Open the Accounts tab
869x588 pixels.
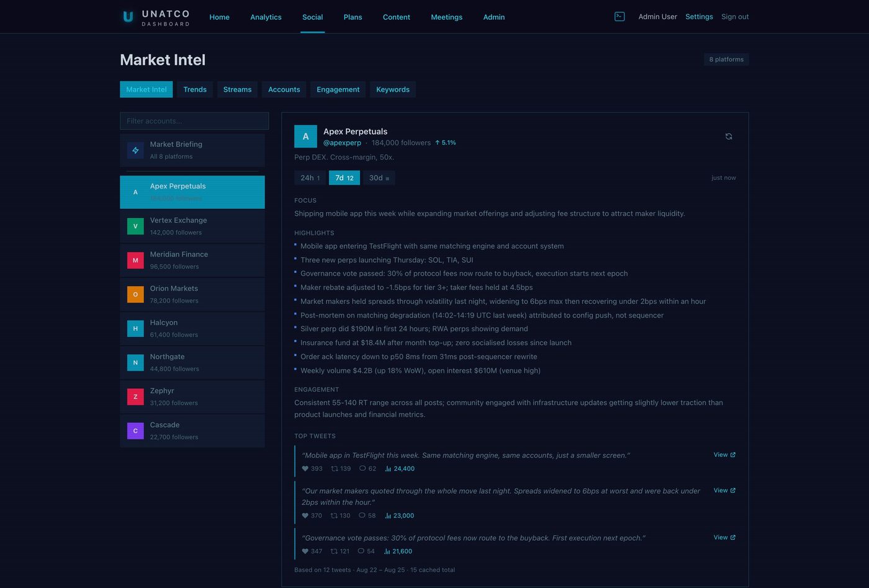pos(284,89)
